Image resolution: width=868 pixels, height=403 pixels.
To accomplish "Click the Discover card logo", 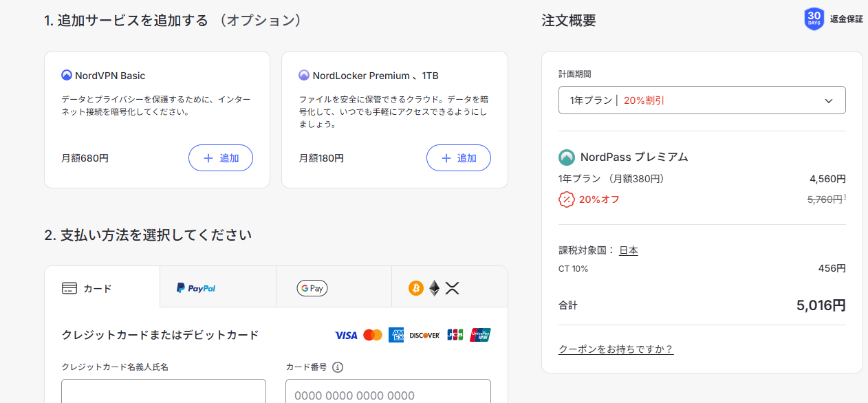I will 424,336.
